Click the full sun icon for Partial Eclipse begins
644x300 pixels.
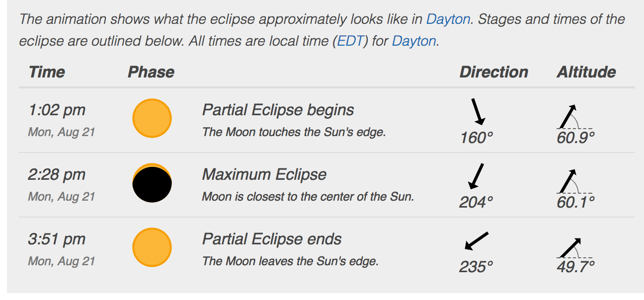[x=152, y=118]
